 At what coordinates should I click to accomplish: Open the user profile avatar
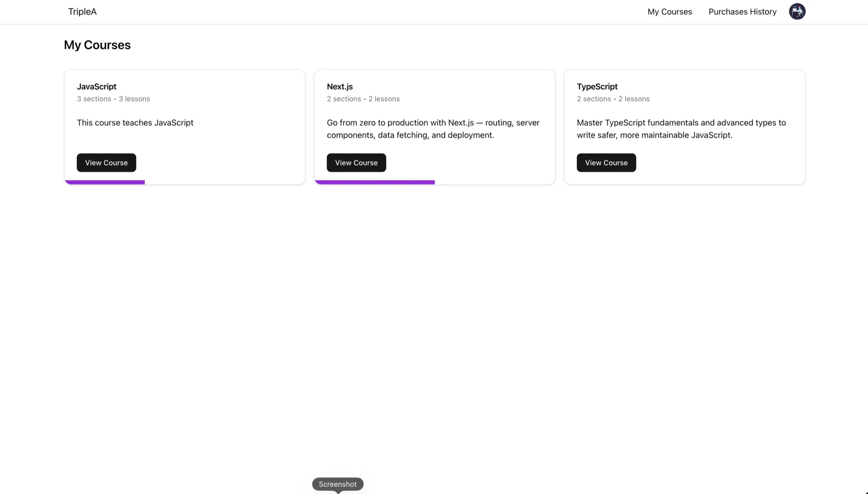tap(797, 12)
